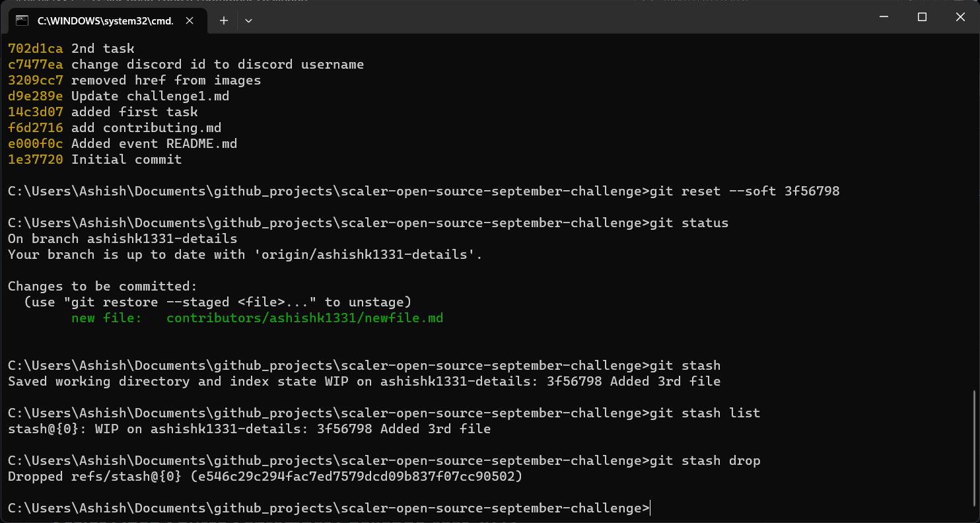Viewport: 980px width, 523px height.
Task: Click the git reset --soft 3f56798 command
Action: 746,191
